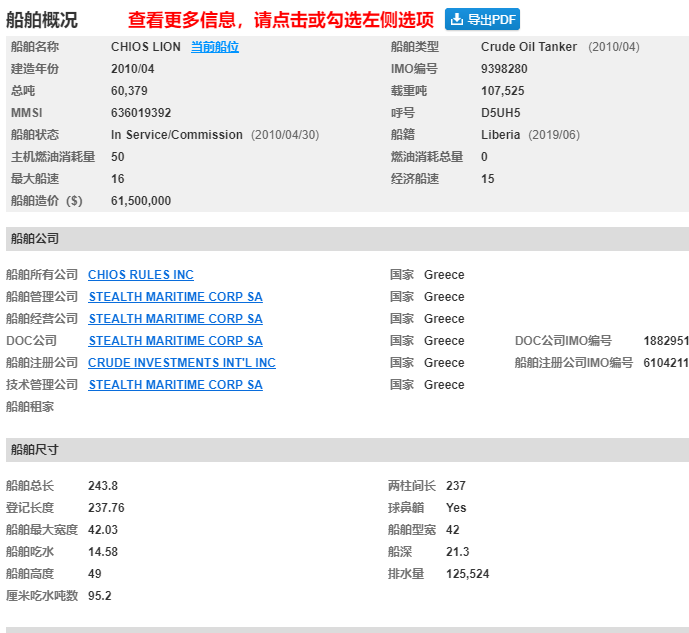This screenshot has width=689, height=633.
Task: Select main engine fuel consumption 50
Action: coord(118,157)
